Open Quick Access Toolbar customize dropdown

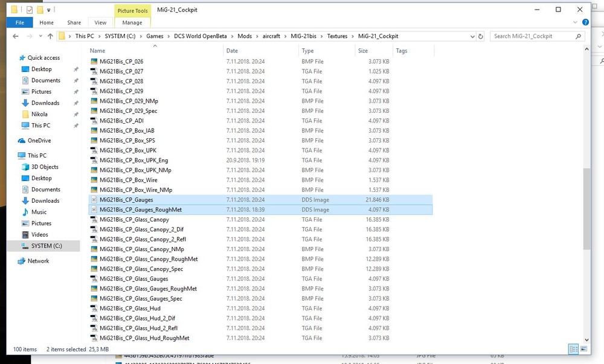[48, 10]
